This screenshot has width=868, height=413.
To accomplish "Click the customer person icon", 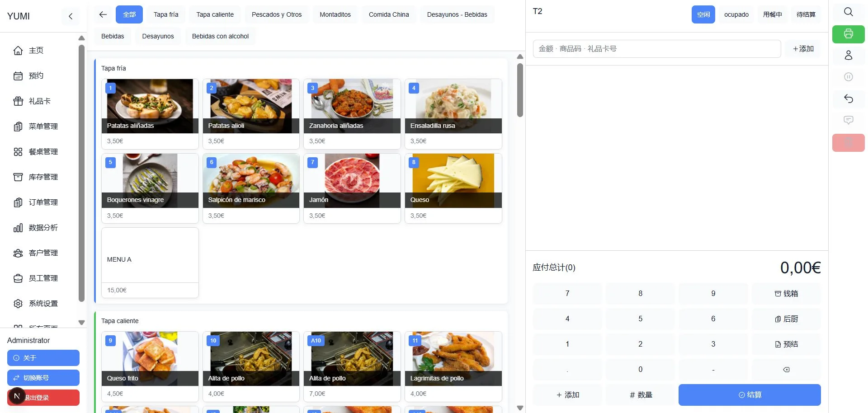I will click(x=849, y=55).
